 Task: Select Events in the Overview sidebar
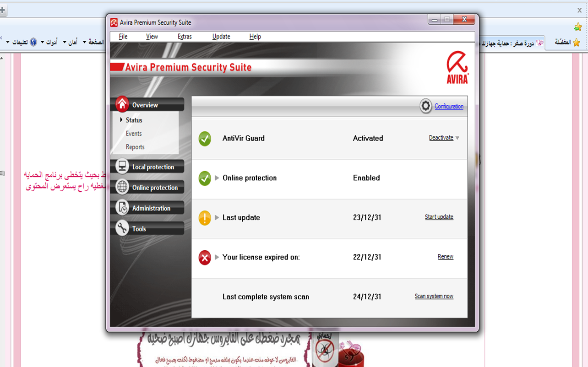tap(134, 134)
